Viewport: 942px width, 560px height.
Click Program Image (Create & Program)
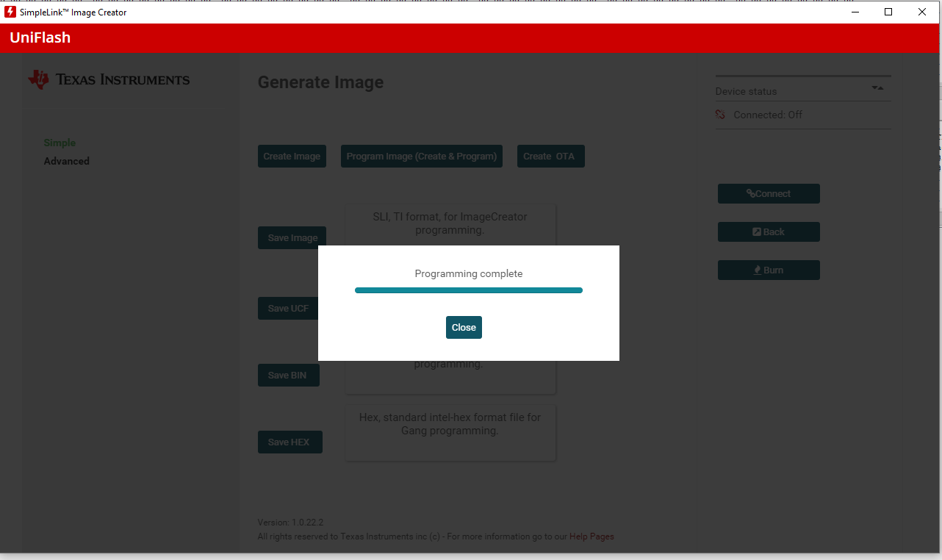click(422, 156)
